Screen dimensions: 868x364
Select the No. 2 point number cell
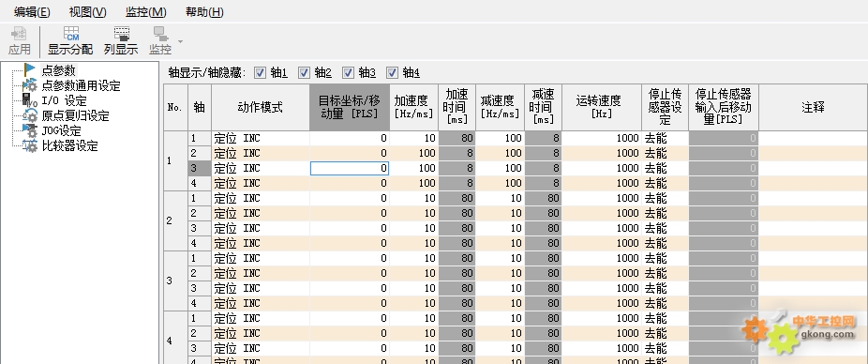(x=176, y=220)
